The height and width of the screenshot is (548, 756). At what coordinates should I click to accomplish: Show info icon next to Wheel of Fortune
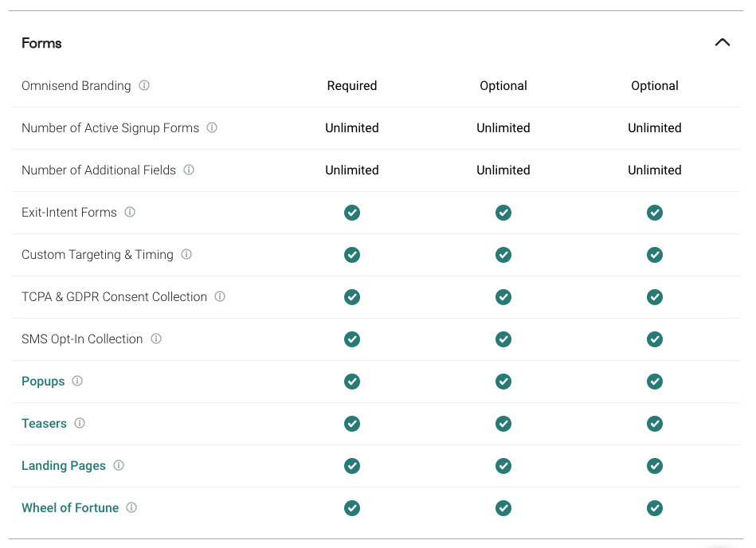click(x=131, y=507)
